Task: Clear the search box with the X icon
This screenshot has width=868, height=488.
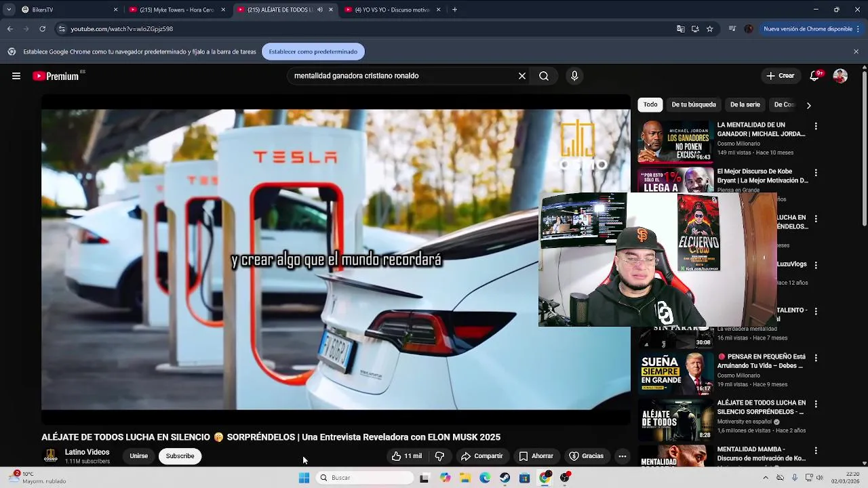Action: (522, 76)
